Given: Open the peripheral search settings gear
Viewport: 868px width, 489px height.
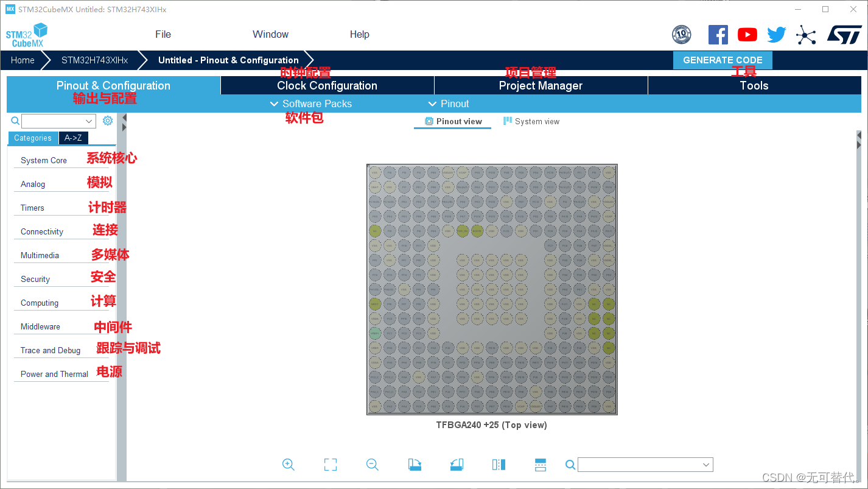Looking at the screenshot, I should 108,121.
